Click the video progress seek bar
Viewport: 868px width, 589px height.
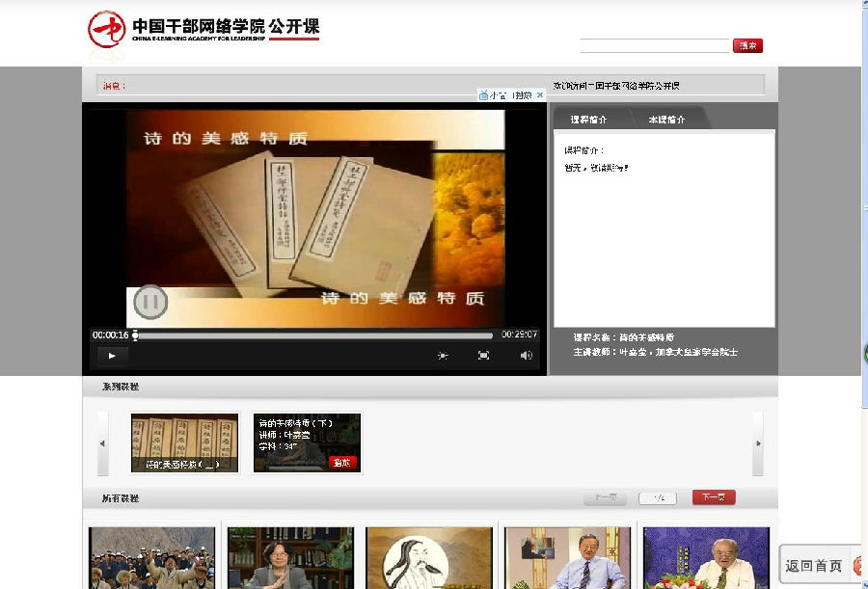point(313,335)
